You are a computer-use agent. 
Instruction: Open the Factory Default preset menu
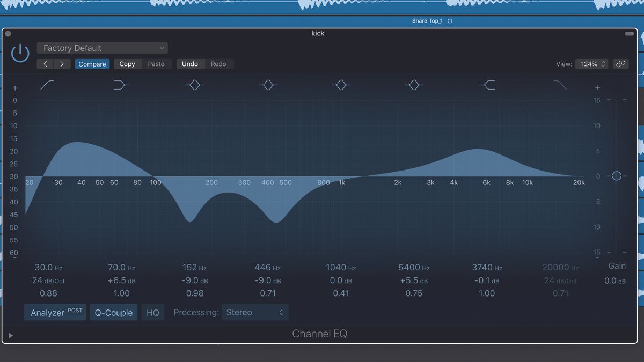pos(102,48)
